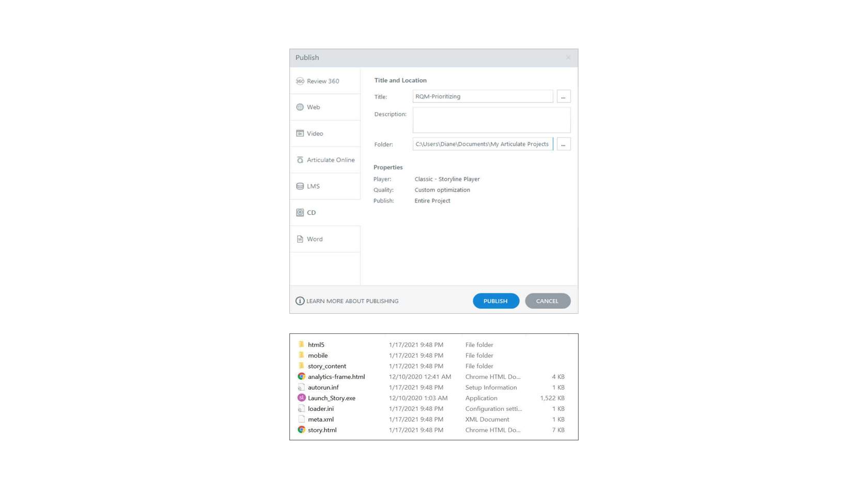Select analytics-frame.html file name
Image resolution: width=868 pixels, height=489 pixels.
[x=336, y=377]
